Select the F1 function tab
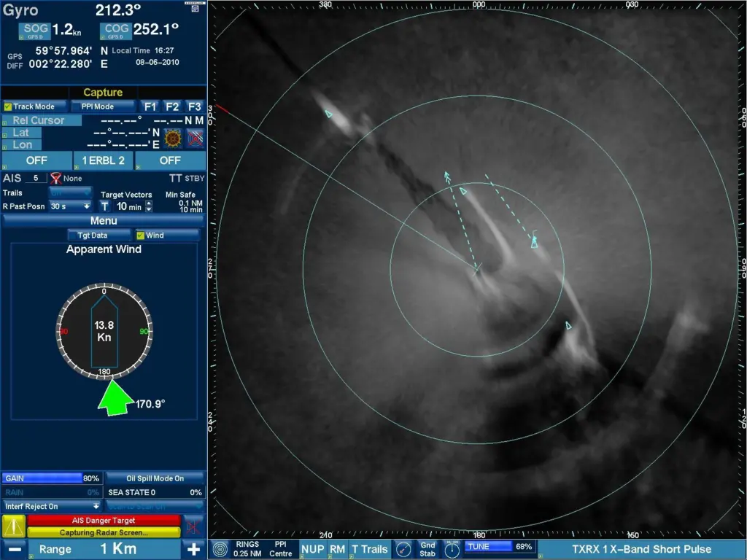 click(150, 106)
